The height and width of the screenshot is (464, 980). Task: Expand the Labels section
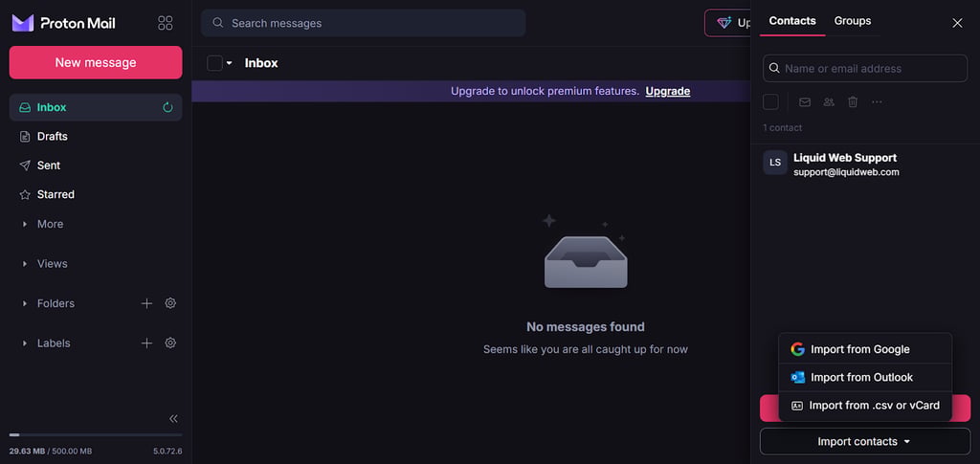25,343
